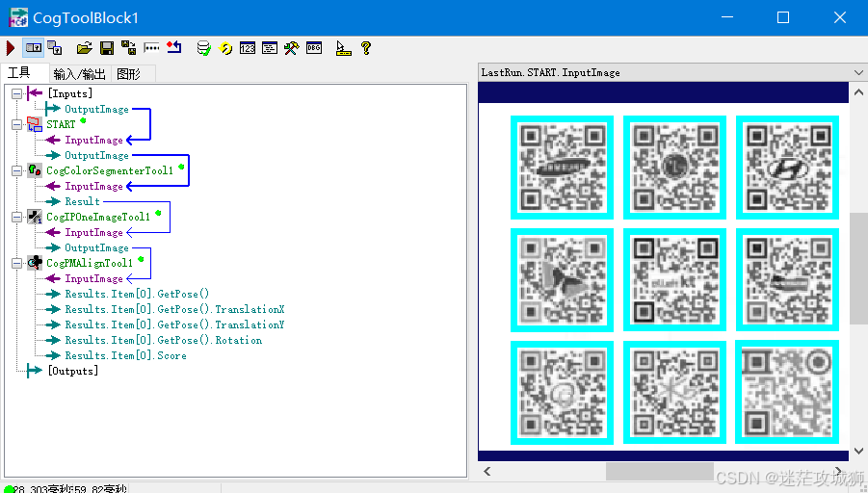
Task: Click the database with green check icon
Action: pyautogui.click(x=203, y=48)
